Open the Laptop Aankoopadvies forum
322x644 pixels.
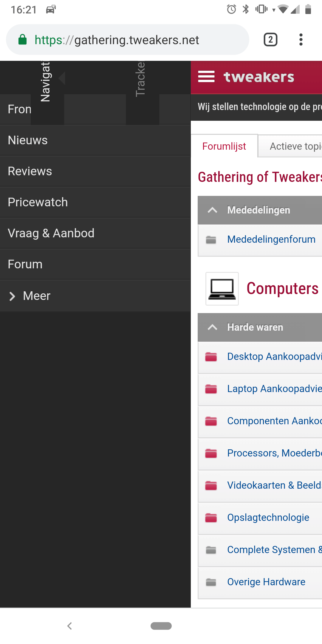[274, 389]
